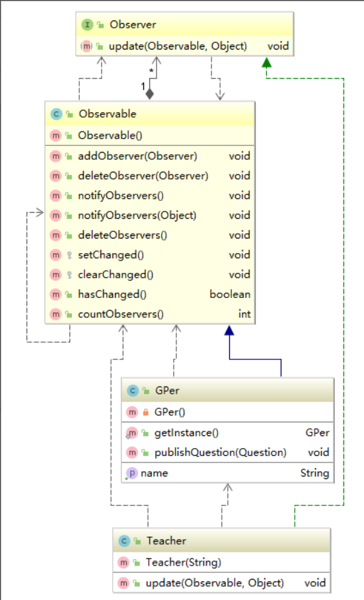
Task: Click the hasChanged() method
Action: click(x=112, y=294)
